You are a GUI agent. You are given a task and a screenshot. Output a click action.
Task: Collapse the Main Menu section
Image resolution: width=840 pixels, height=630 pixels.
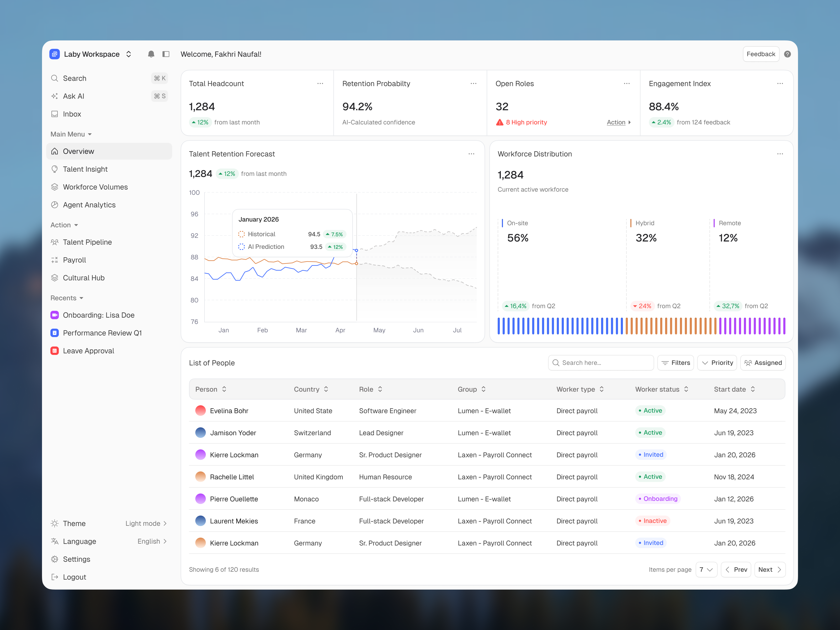(71, 134)
